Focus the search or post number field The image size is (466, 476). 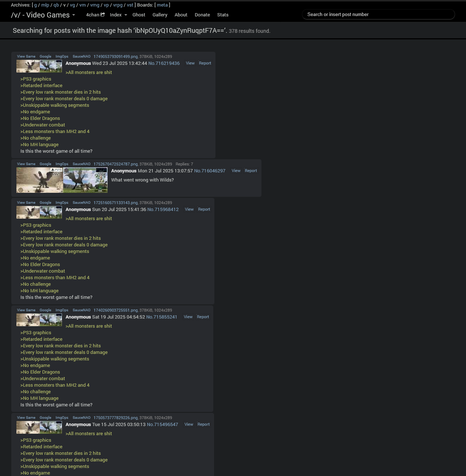point(378,15)
